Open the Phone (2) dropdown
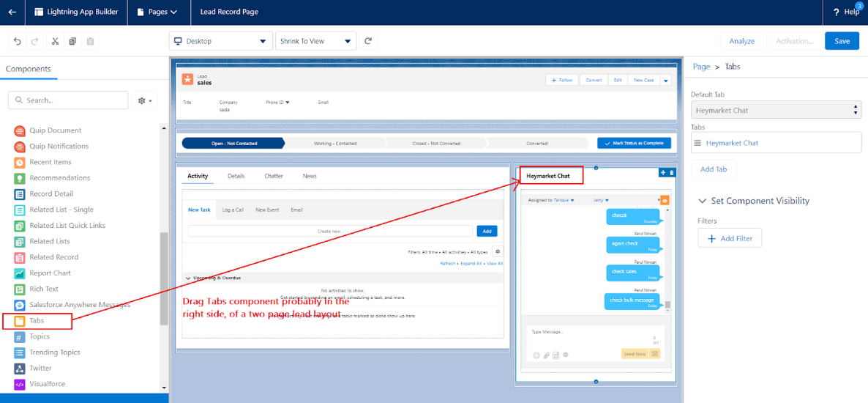The image size is (868, 403). coord(278,102)
